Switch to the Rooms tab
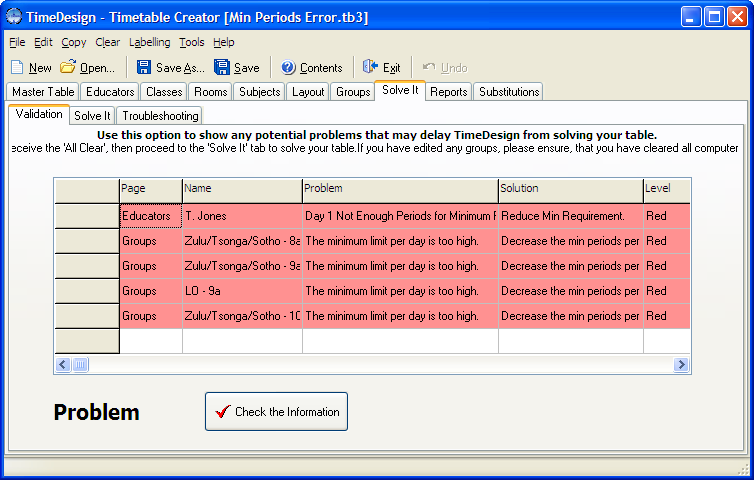This screenshot has width=754, height=480. pos(211,91)
